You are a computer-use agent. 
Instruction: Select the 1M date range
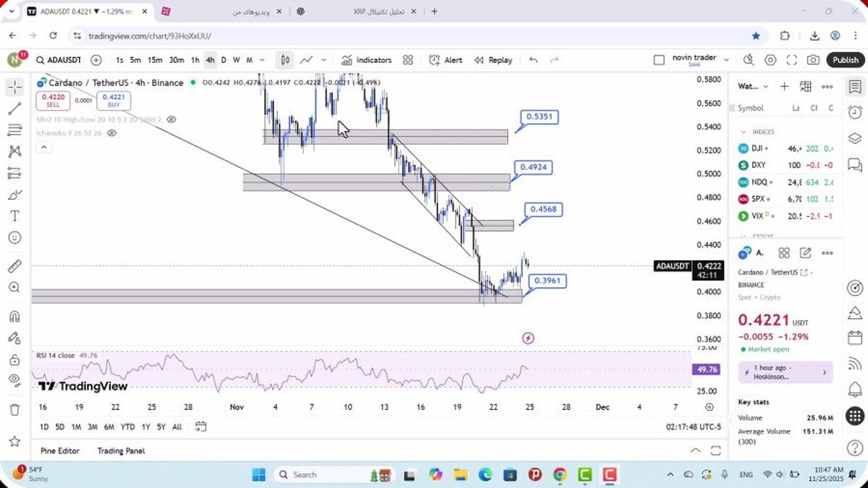76,427
